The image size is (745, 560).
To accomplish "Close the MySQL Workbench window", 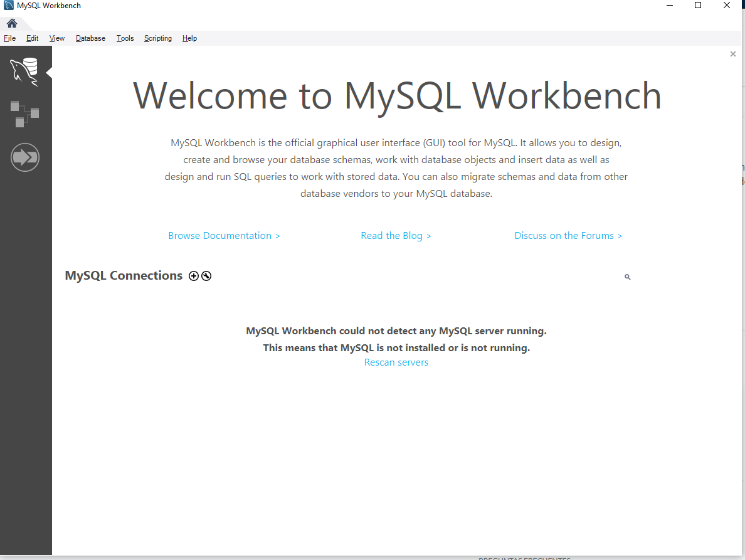I will 726,5.
